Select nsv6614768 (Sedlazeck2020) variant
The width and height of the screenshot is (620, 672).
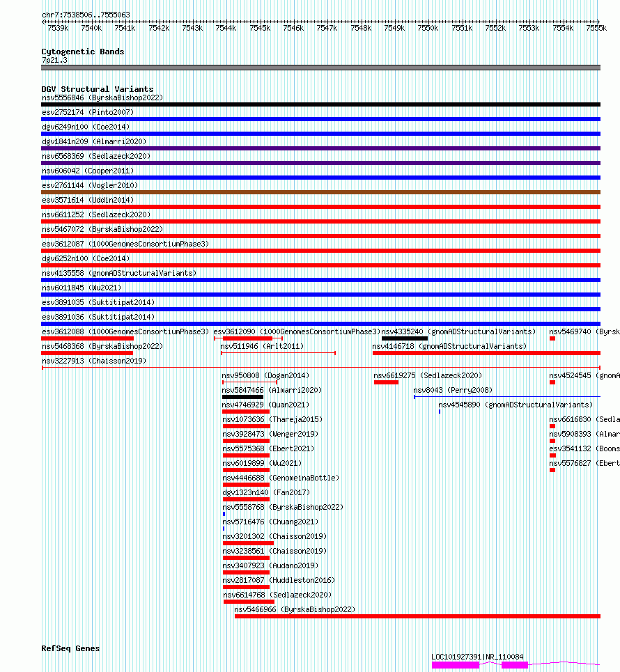[249, 602]
